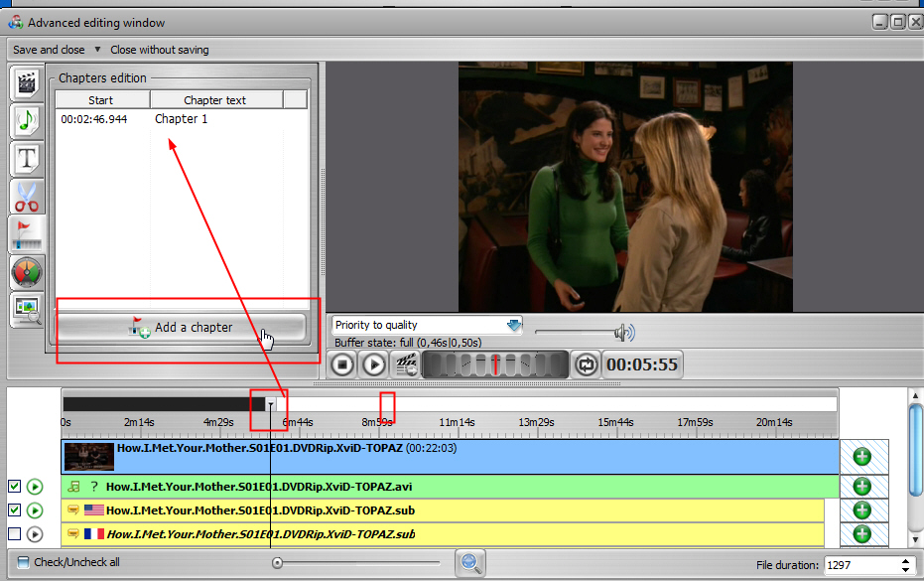Click the clapperboard play-from-position icon

click(x=405, y=364)
